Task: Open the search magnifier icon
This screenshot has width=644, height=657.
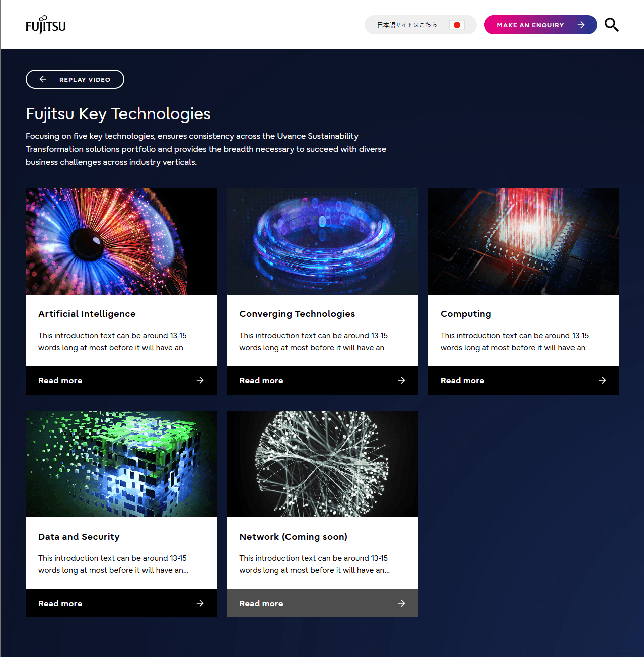Action: click(611, 25)
